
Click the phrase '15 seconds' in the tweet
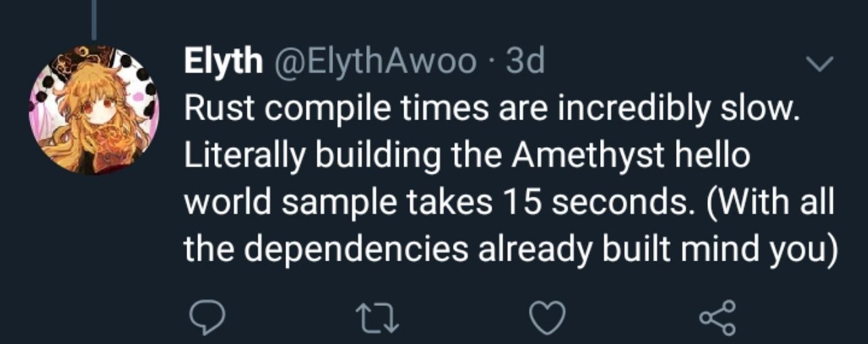tap(574, 204)
